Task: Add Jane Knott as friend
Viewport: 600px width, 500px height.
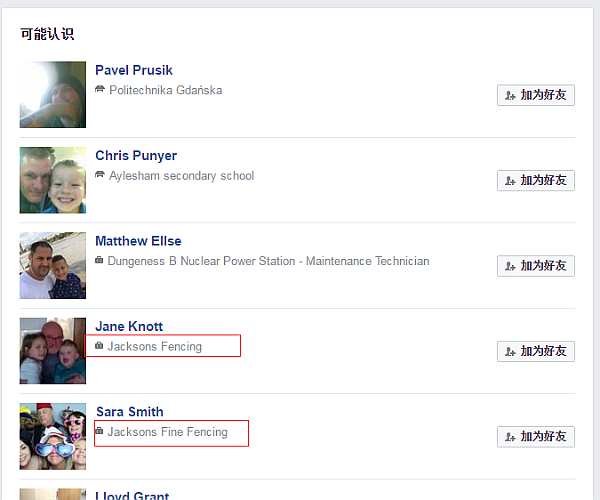Action: 536,351
